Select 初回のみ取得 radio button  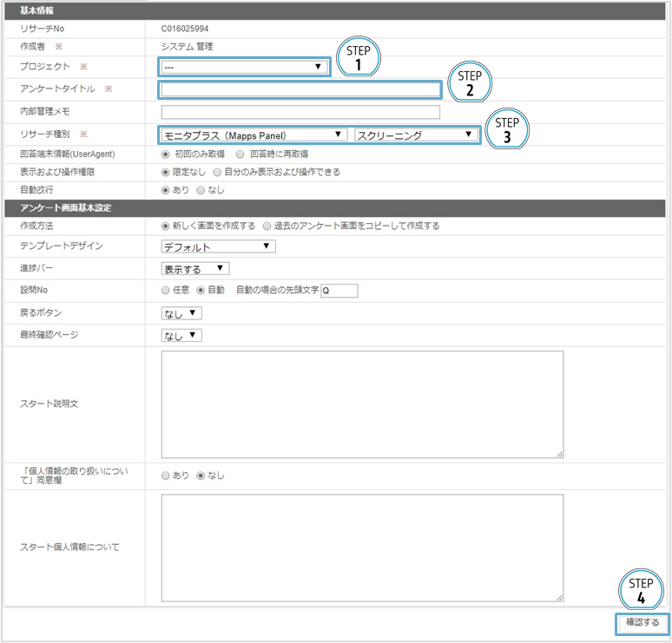[166, 154]
